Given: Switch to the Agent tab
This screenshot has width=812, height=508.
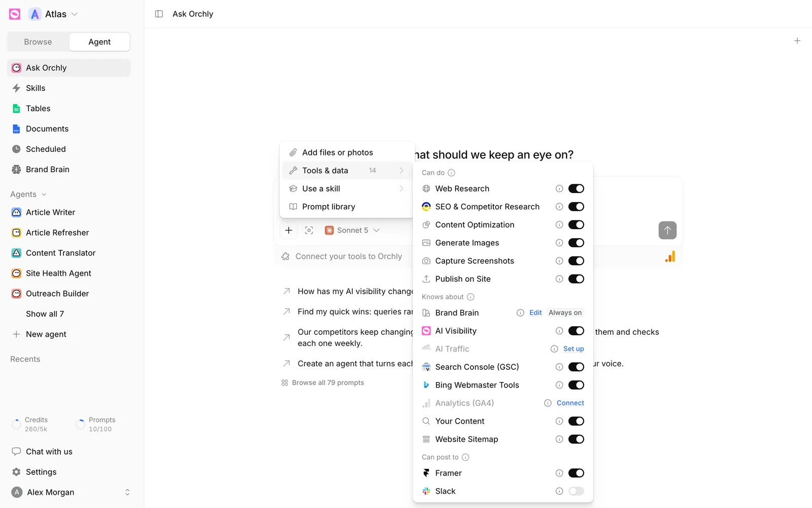Looking at the screenshot, I should [x=99, y=42].
